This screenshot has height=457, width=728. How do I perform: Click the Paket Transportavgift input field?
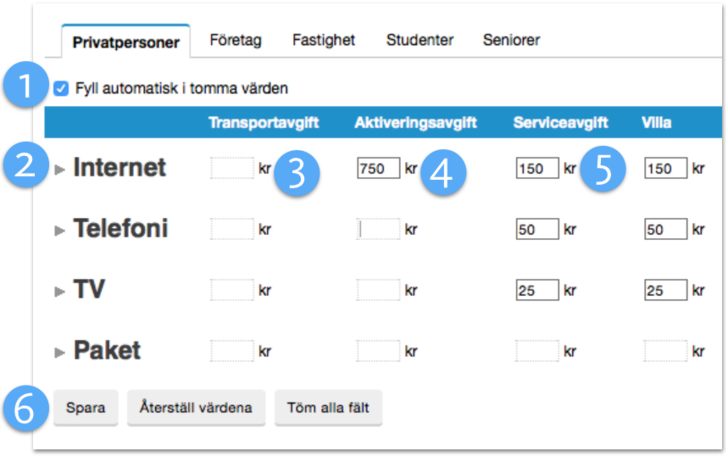tap(232, 351)
